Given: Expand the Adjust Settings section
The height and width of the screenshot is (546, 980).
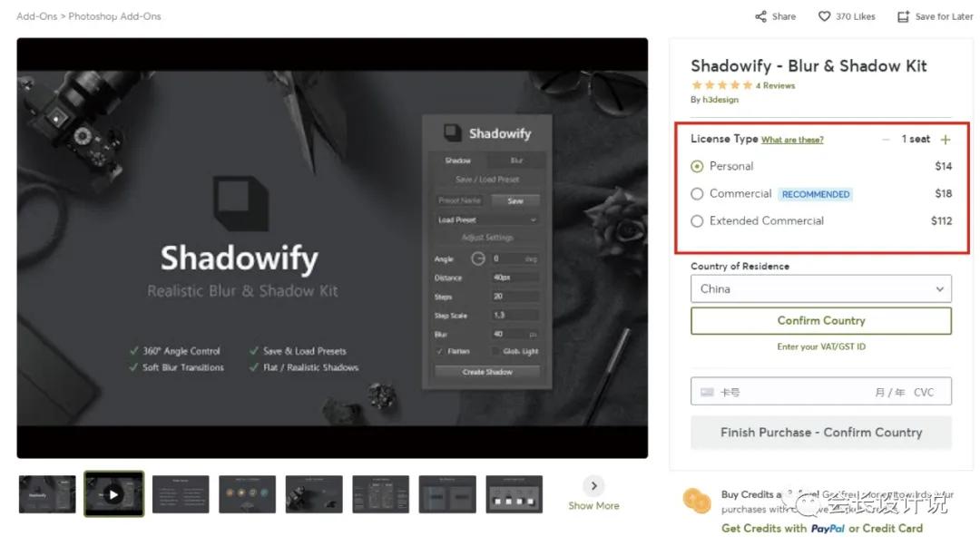Looking at the screenshot, I should click(486, 236).
